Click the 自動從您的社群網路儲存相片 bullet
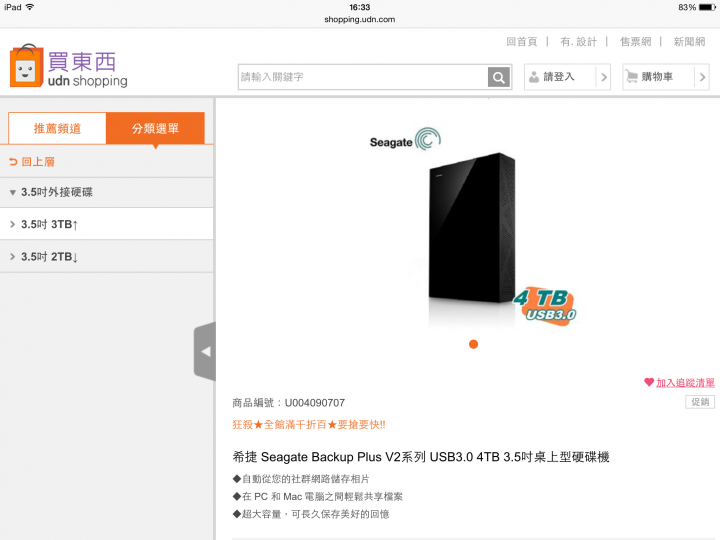 pos(301,479)
